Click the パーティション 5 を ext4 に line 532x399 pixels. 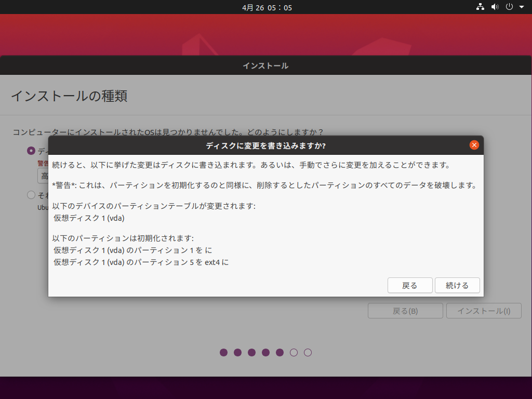click(x=141, y=262)
